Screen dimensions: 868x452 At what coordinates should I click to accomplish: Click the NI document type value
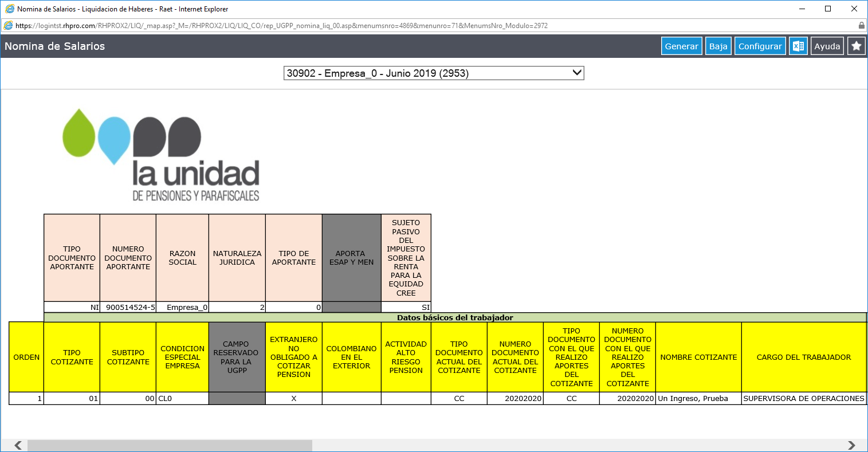pyautogui.click(x=72, y=307)
